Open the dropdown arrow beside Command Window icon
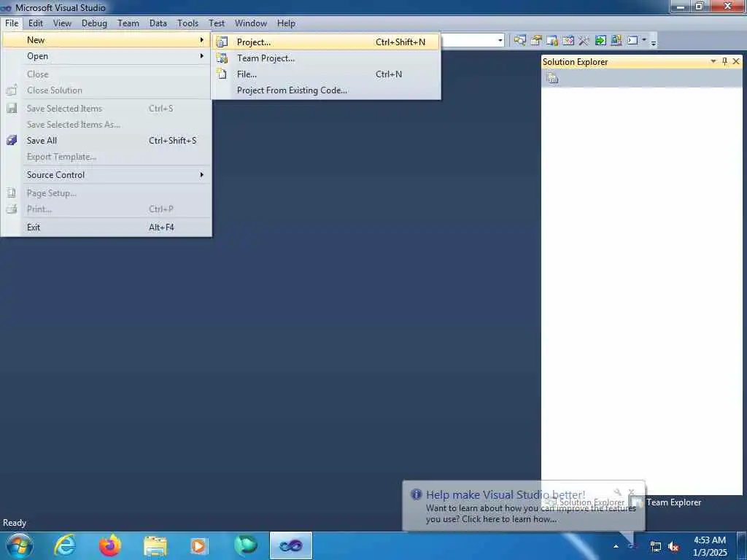 point(644,41)
